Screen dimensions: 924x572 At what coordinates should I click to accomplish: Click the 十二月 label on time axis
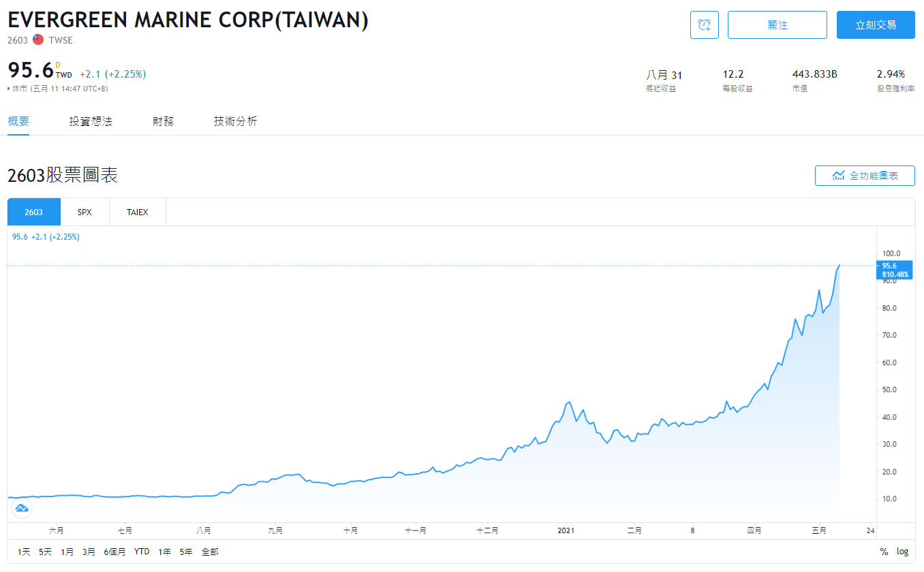click(487, 530)
